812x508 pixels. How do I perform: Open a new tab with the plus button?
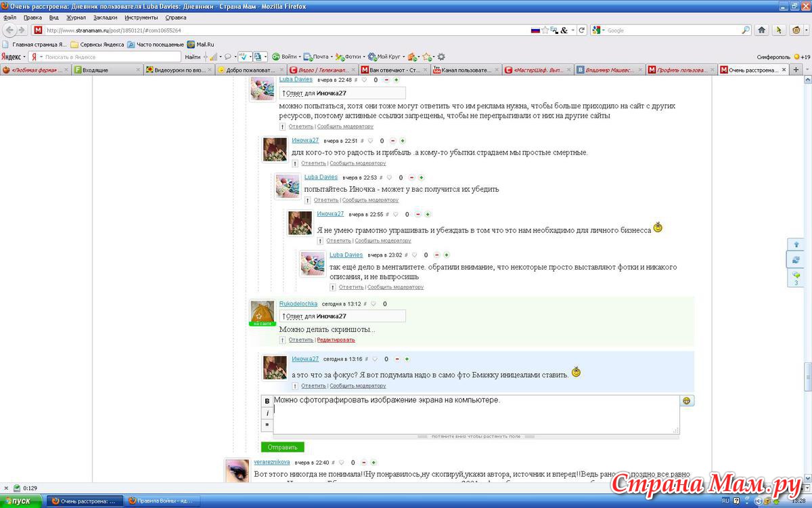click(x=796, y=70)
